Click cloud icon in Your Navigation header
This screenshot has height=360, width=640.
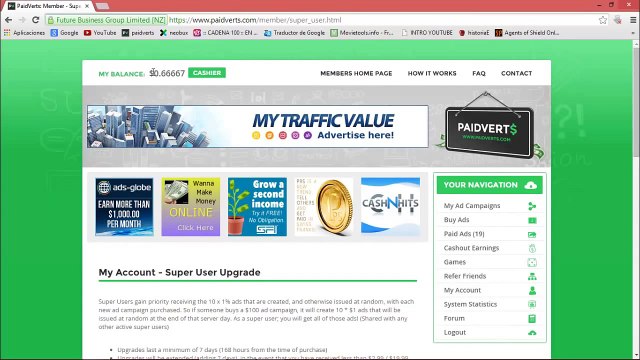(531, 185)
